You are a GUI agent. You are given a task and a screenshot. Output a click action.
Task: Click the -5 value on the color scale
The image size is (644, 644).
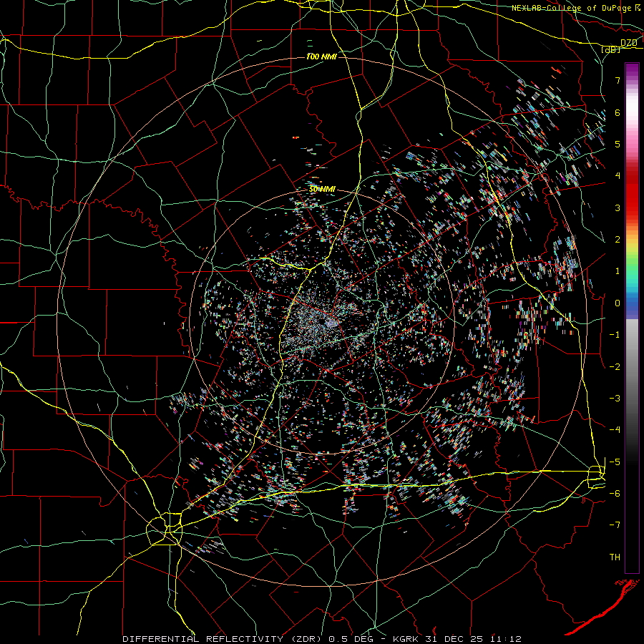[615, 462]
